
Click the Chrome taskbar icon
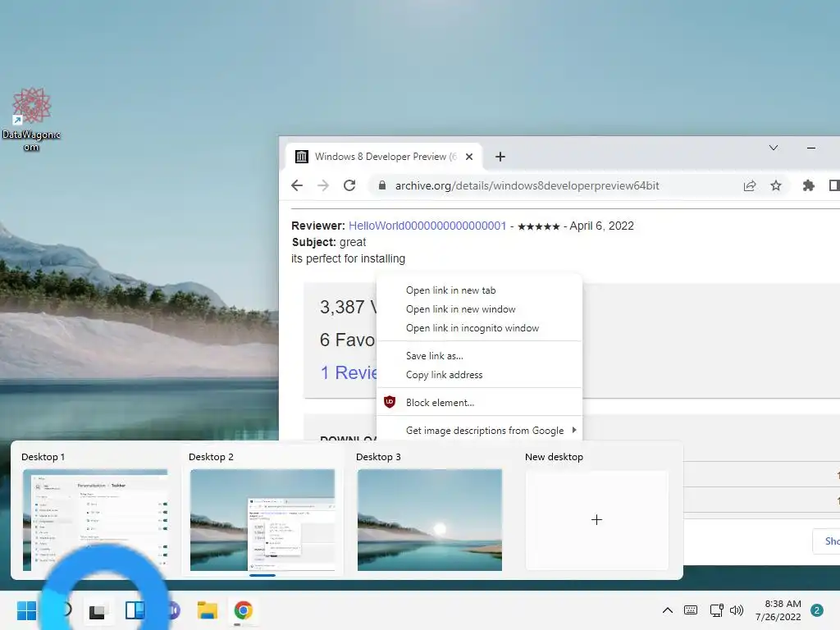coord(243,610)
